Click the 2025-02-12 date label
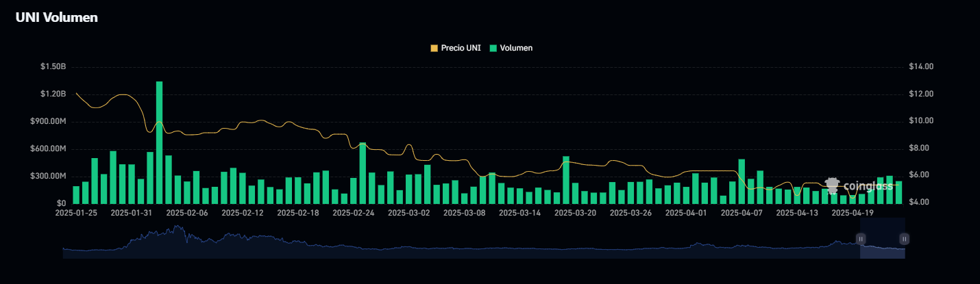Screen dimensions: 980x284 (x=243, y=213)
